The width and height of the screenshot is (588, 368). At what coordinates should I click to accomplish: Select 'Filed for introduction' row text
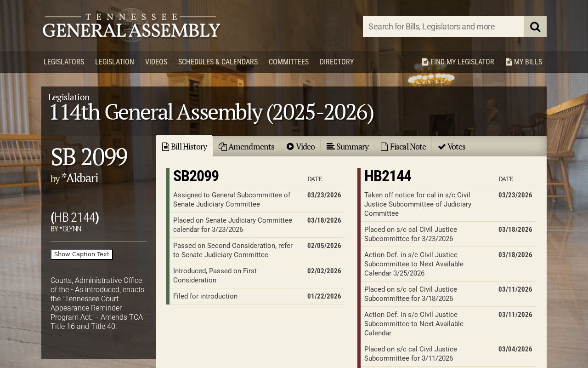click(x=205, y=296)
